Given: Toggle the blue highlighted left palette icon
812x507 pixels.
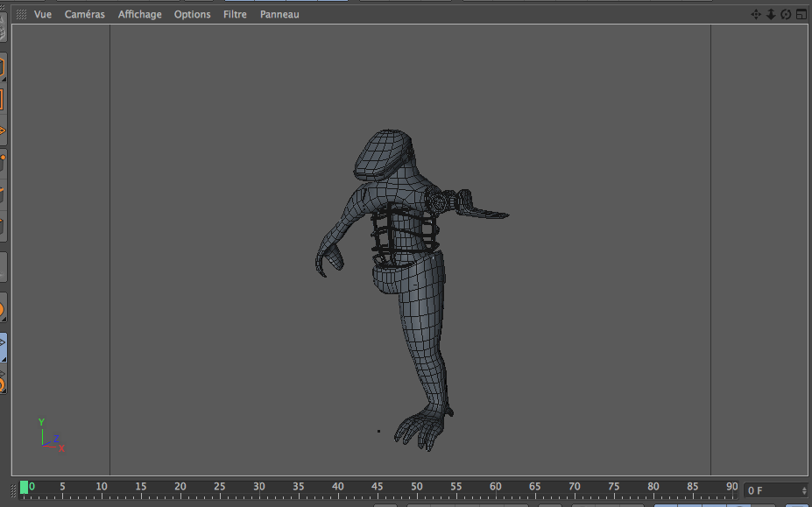Looking at the screenshot, I should 3,348.
